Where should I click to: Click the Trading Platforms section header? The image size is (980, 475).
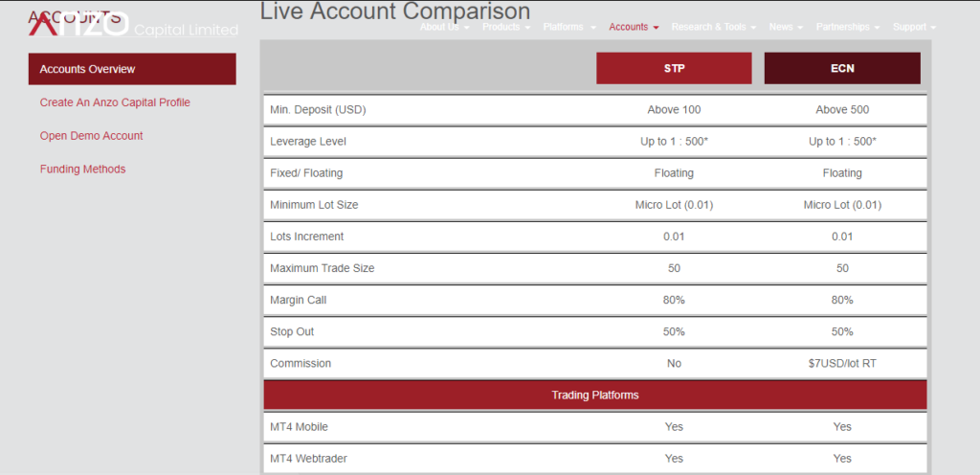click(x=595, y=395)
